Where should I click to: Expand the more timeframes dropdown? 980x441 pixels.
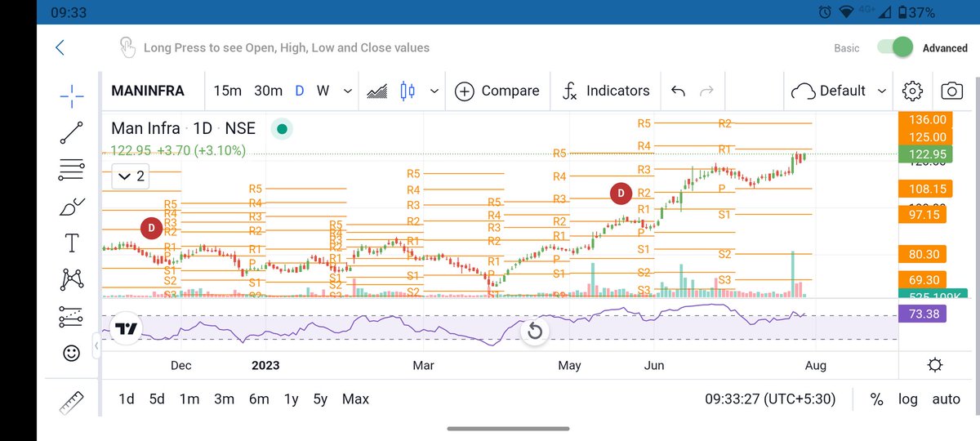coord(348,91)
